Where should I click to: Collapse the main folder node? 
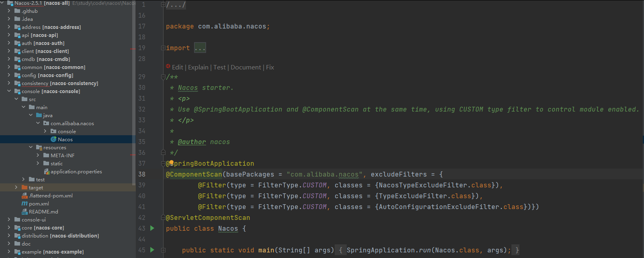coord(23,107)
